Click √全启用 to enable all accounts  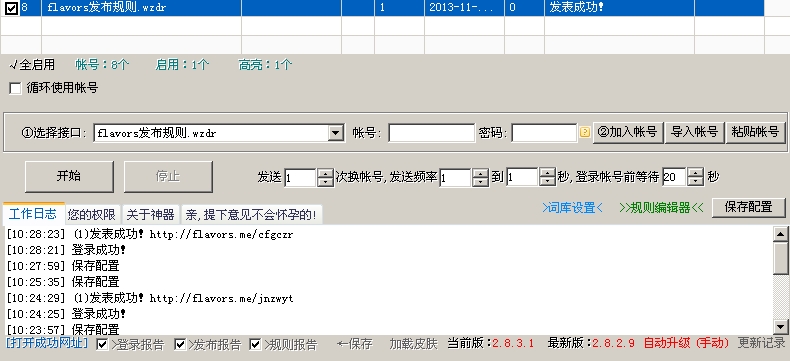[32, 65]
